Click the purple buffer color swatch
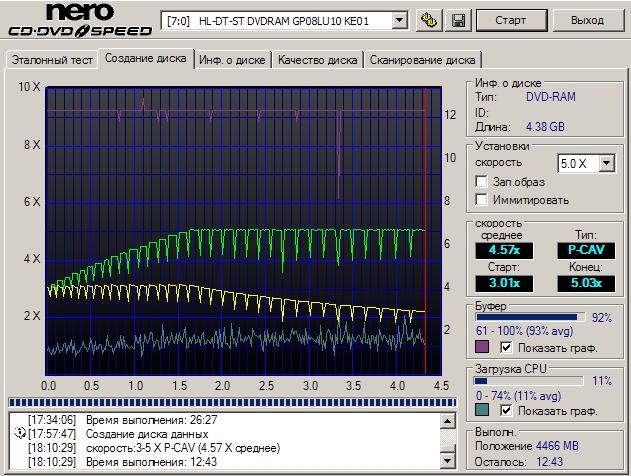Viewport: 631px width, 476px height. (482, 347)
